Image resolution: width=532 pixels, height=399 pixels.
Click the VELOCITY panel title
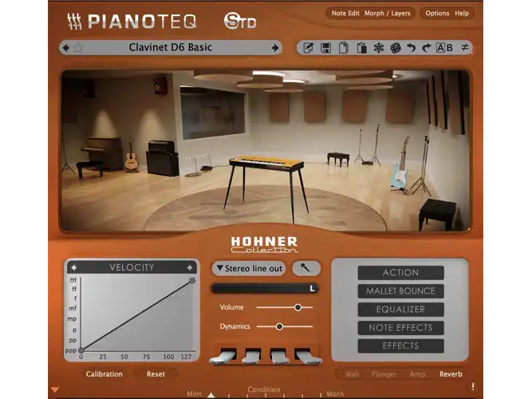[132, 267]
